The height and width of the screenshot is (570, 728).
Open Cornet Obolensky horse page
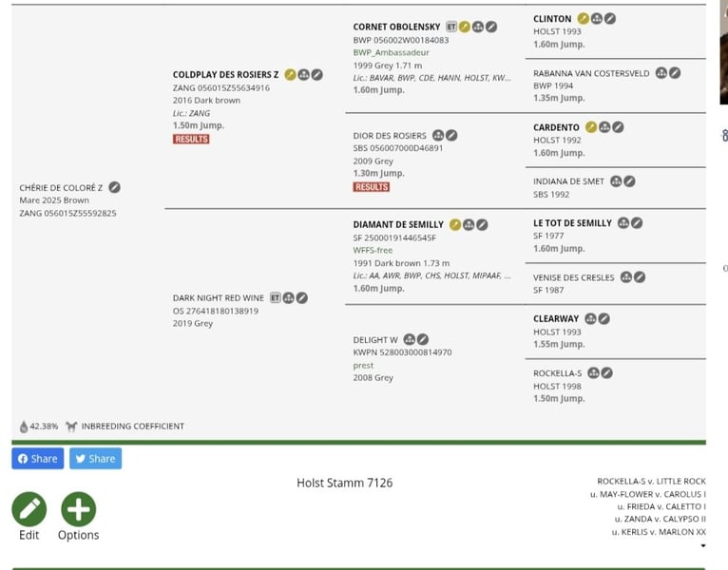tap(396, 27)
